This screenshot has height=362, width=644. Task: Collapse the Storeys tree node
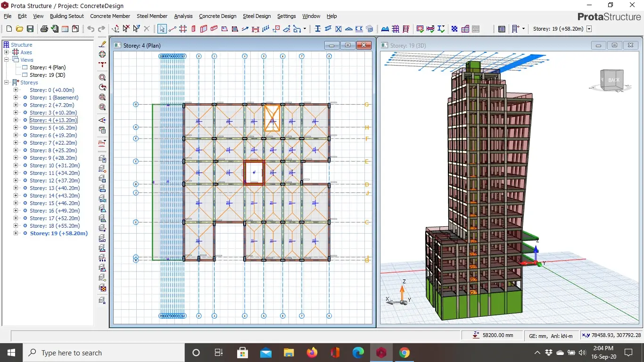coord(7,82)
